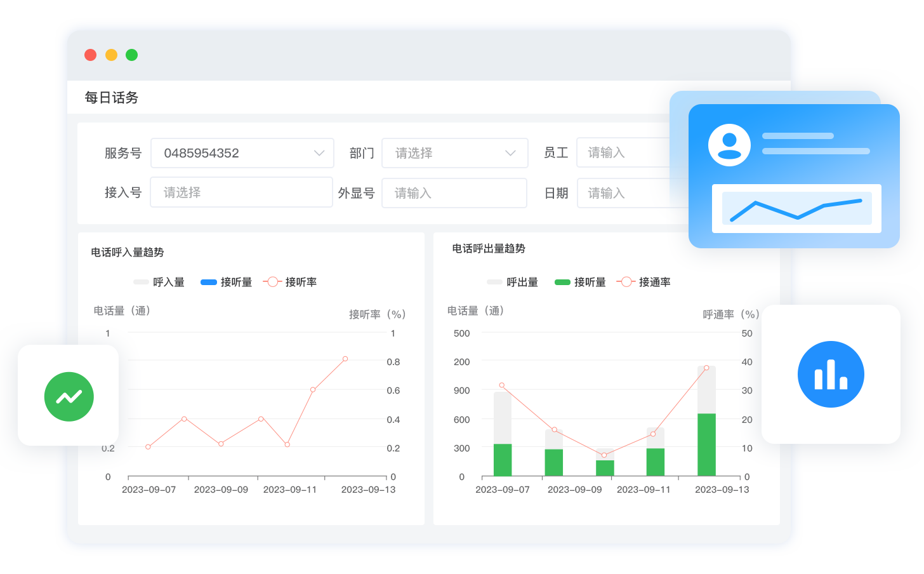Click the 电话呼入量趋势 chart title

[128, 252]
